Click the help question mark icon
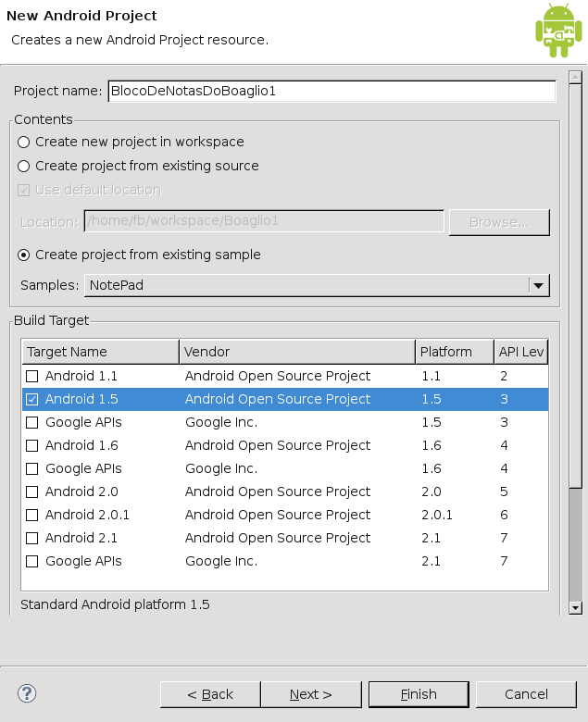This screenshot has height=722, width=588. point(27,693)
